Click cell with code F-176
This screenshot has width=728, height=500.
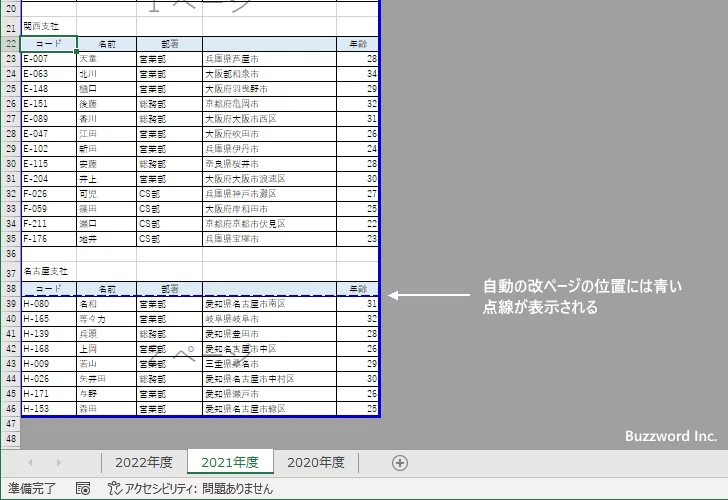49,239
